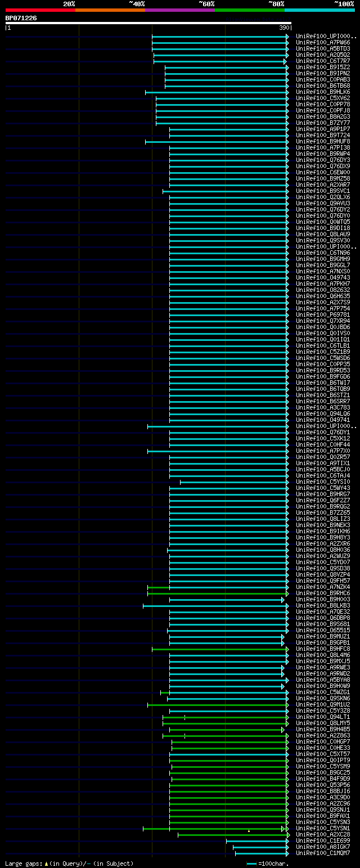Select the label UniRef100_A7PI38
This screenshot has width=360, height=868.
(323, 148)
